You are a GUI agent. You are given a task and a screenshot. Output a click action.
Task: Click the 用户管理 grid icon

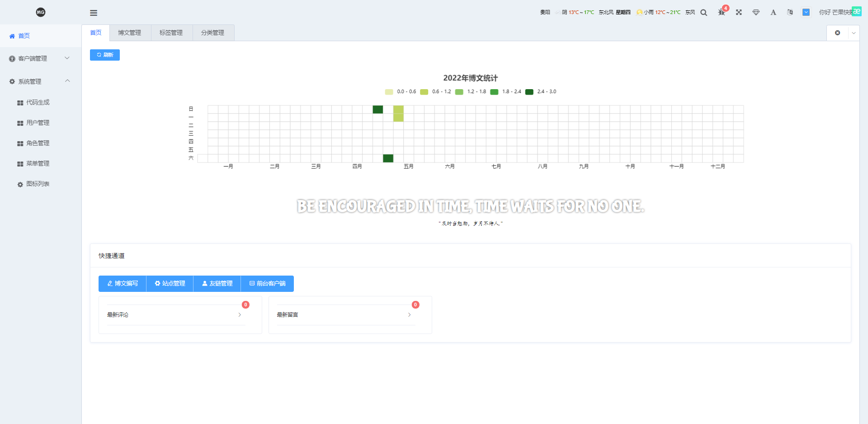pos(20,123)
